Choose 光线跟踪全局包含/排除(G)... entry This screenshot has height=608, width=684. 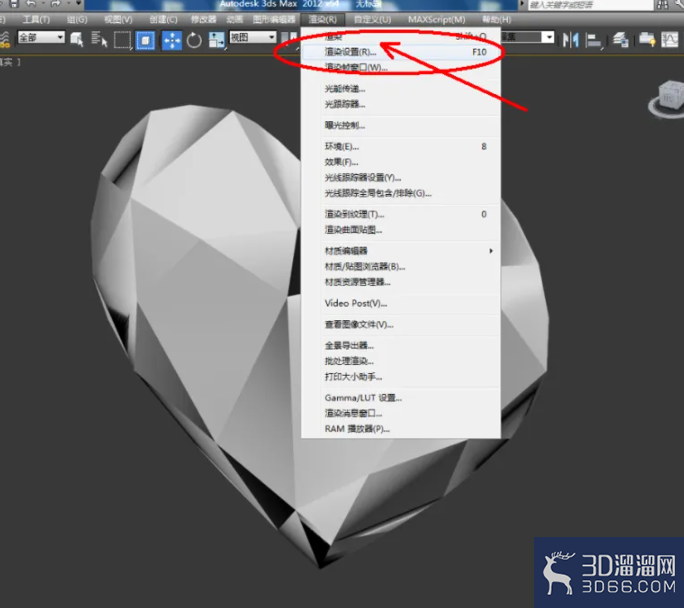pos(400,193)
